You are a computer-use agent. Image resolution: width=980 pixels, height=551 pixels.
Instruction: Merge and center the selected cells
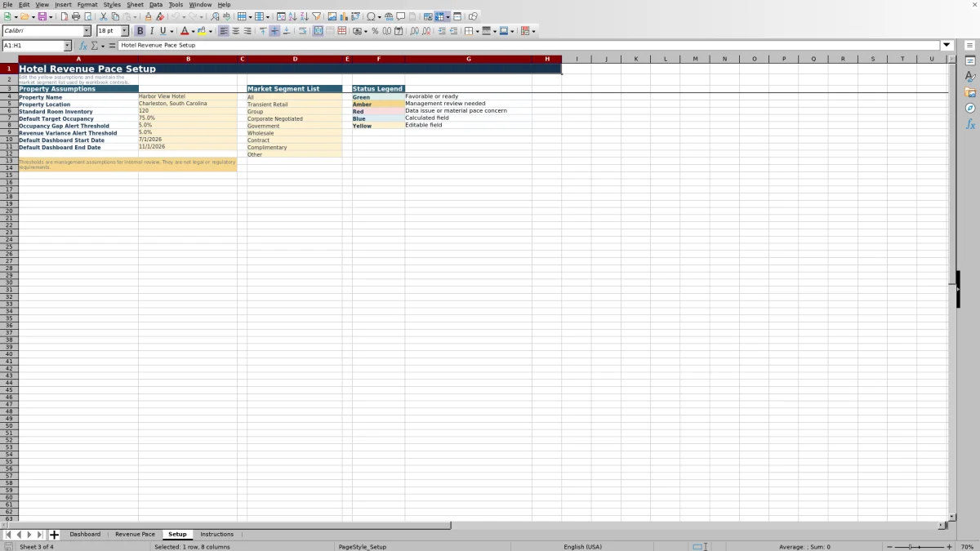click(318, 31)
